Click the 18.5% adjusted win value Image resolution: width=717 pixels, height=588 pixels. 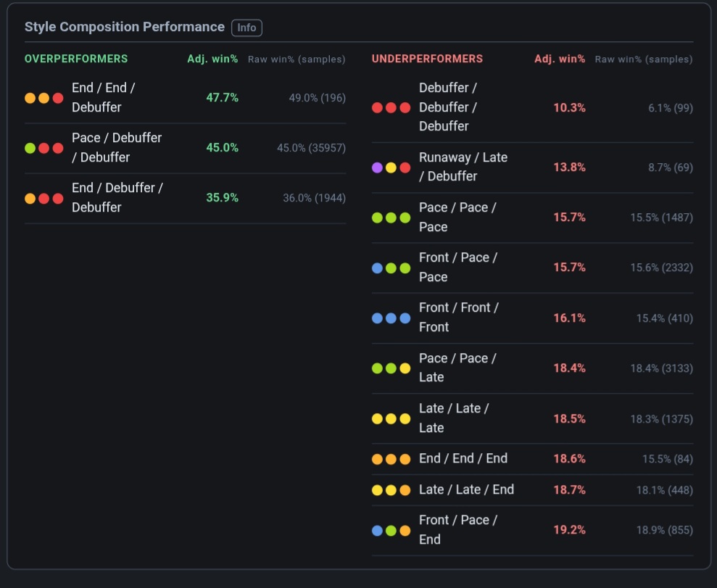click(569, 419)
